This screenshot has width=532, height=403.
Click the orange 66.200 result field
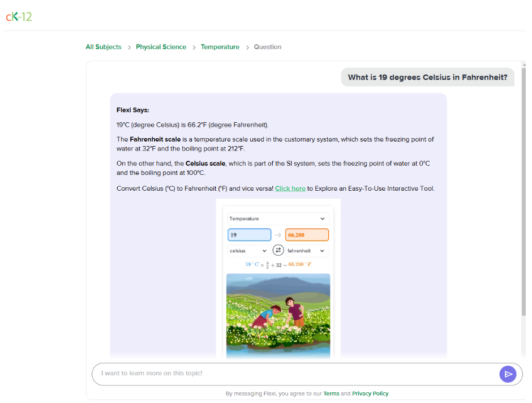point(307,235)
